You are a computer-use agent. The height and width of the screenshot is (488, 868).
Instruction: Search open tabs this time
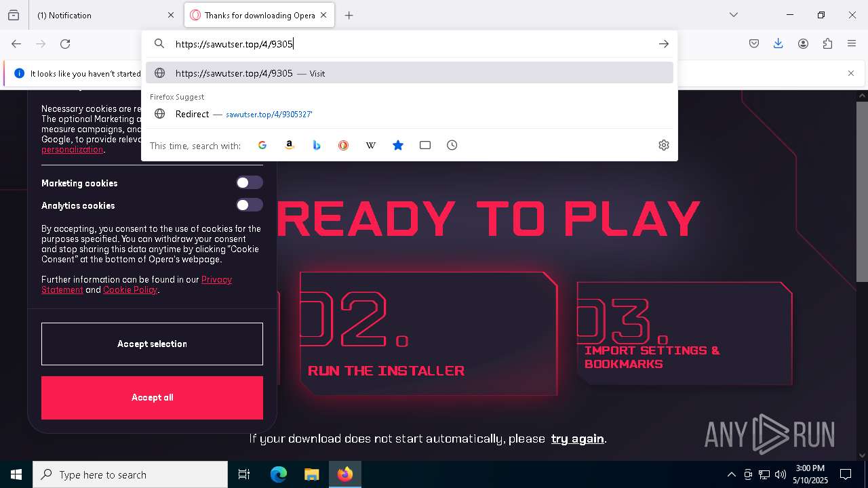[x=425, y=145]
